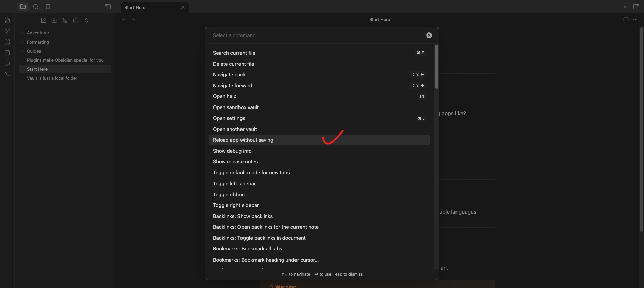The width and height of the screenshot is (644, 288).
Task: Open the quick switcher ribbon icon
Action: [x=7, y=20]
